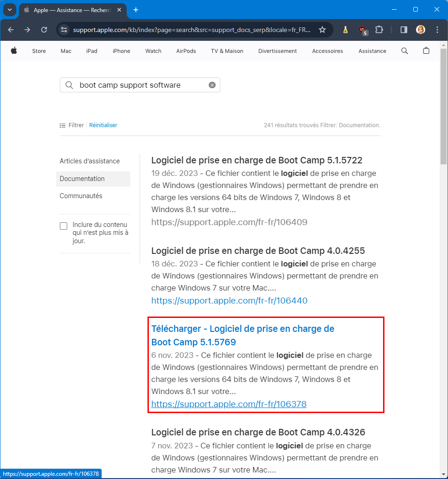Go forward with the browser forward arrow

(x=27, y=30)
